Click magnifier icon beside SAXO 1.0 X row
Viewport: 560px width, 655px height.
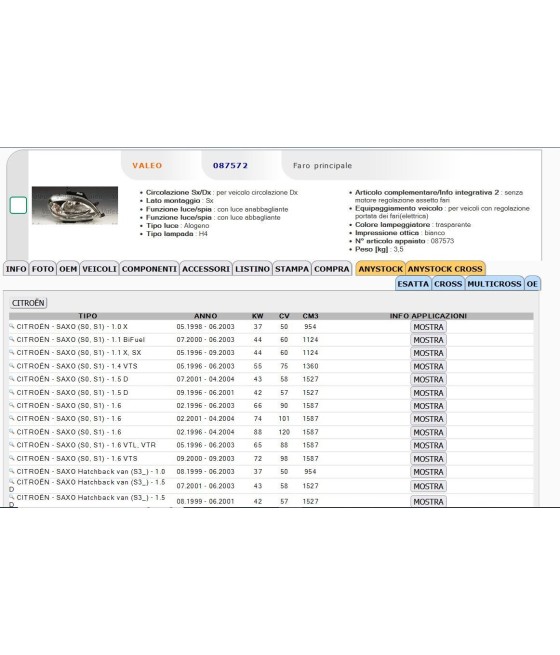[12, 326]
